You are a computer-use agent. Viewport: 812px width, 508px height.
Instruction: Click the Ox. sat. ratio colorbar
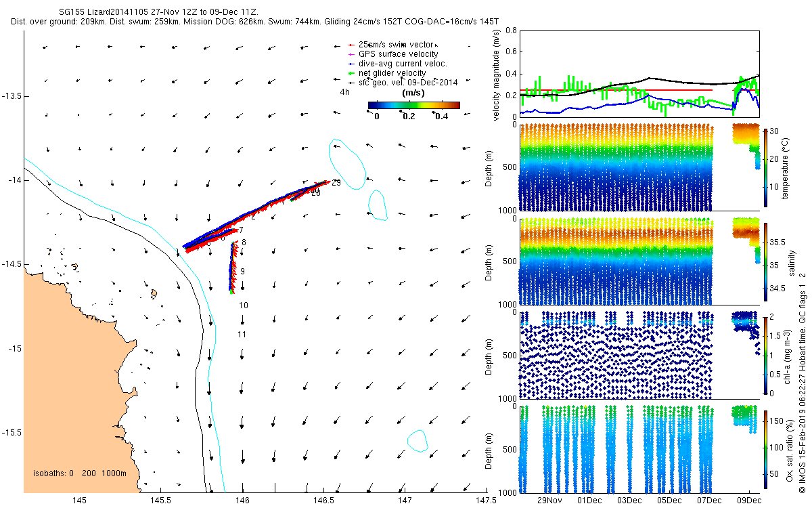click(765, 448)
